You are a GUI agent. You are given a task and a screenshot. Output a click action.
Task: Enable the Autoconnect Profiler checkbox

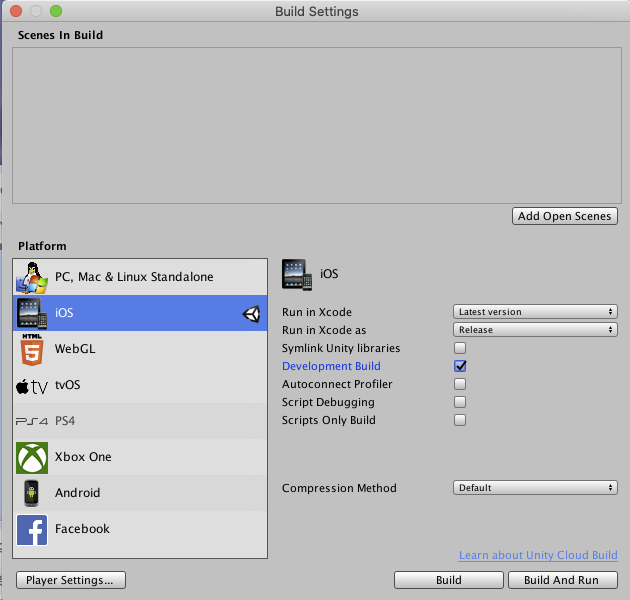[x=460, y=384]
